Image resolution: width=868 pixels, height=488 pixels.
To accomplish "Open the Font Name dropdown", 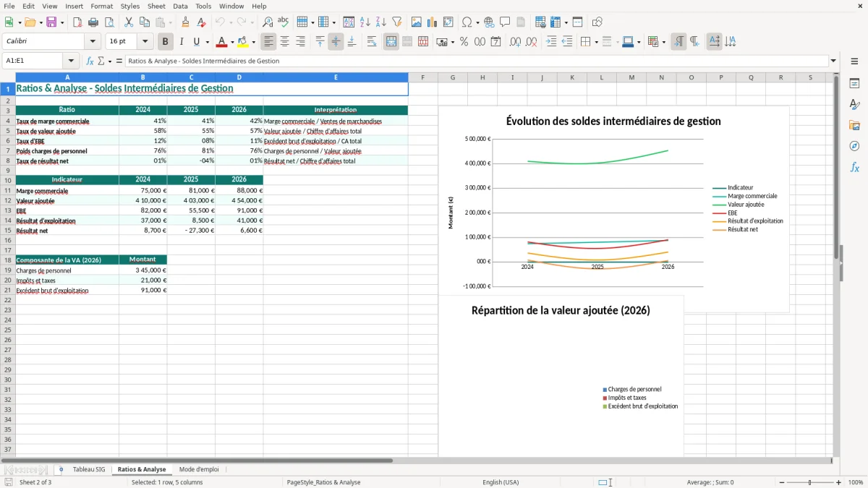I will click(x=93, y=42).
